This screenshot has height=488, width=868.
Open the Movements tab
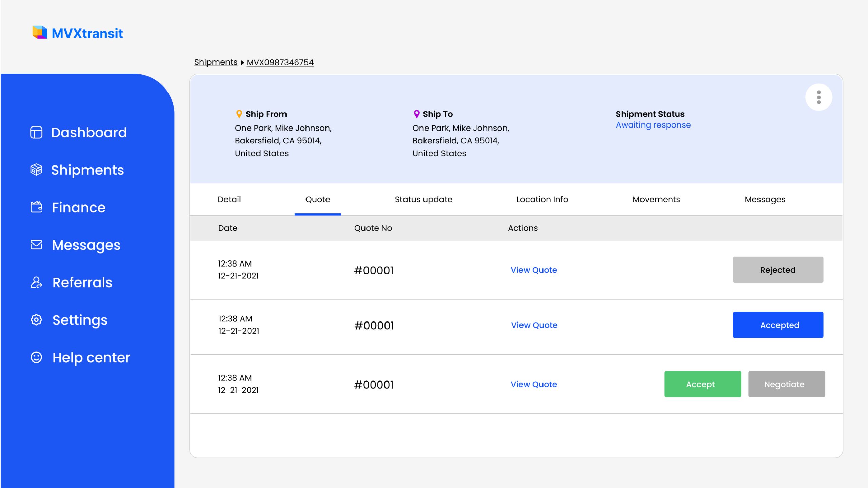pos(656,199)
